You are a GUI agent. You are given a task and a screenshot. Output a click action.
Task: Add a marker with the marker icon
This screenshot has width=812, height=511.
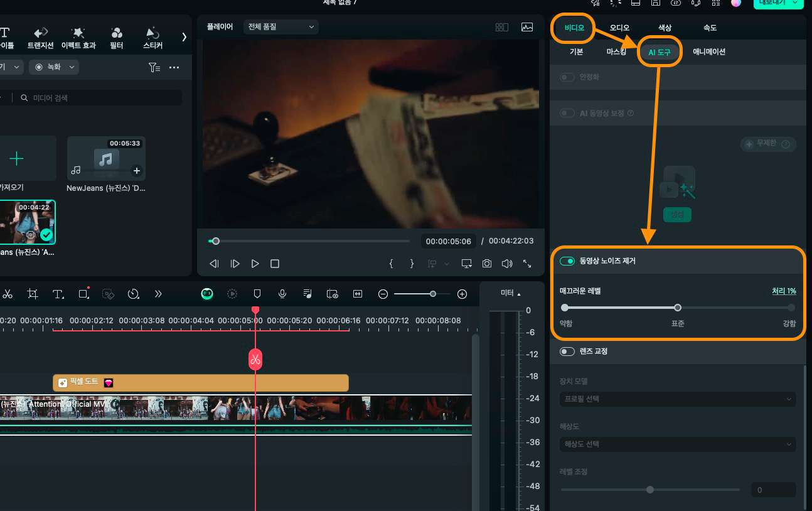257,294
